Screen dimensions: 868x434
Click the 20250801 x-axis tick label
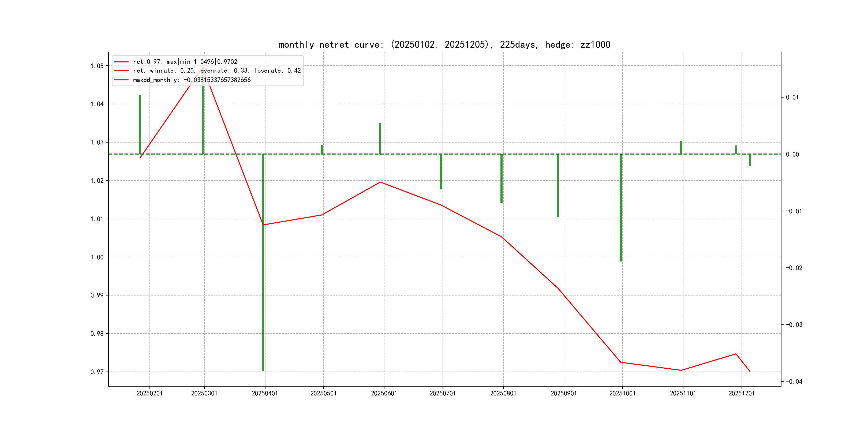[503, 394]
